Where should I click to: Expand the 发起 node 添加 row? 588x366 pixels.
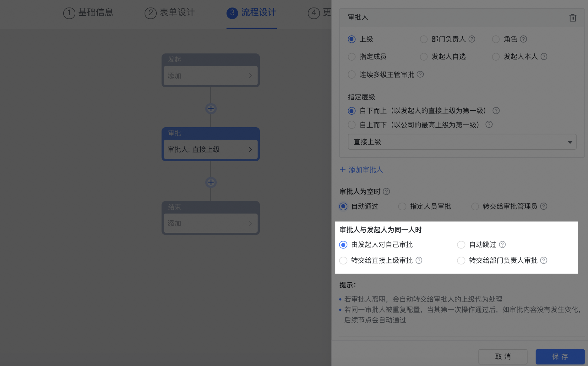pyautogui.click(x=210, y=76)
